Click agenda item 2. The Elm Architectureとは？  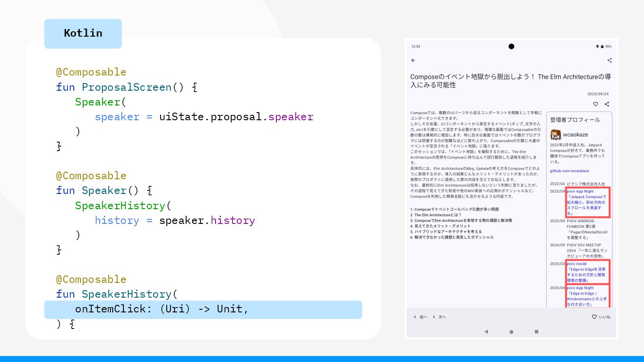pos(436,215)
